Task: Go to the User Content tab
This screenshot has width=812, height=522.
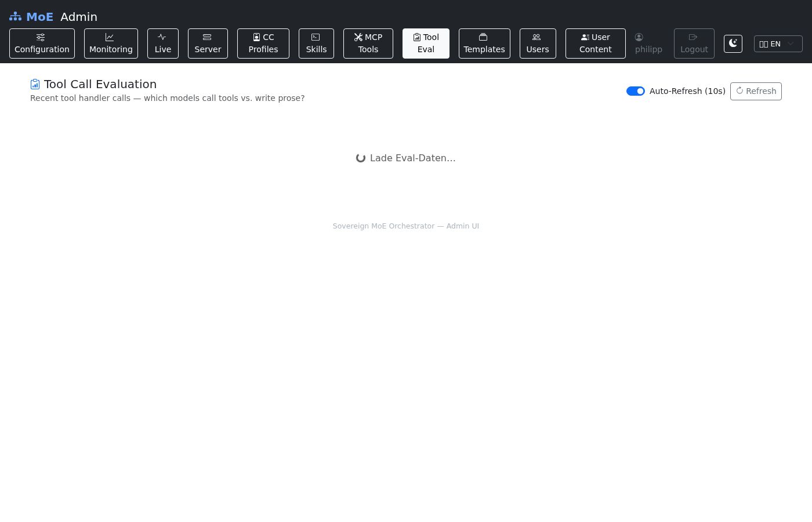Action: [596, 43]
